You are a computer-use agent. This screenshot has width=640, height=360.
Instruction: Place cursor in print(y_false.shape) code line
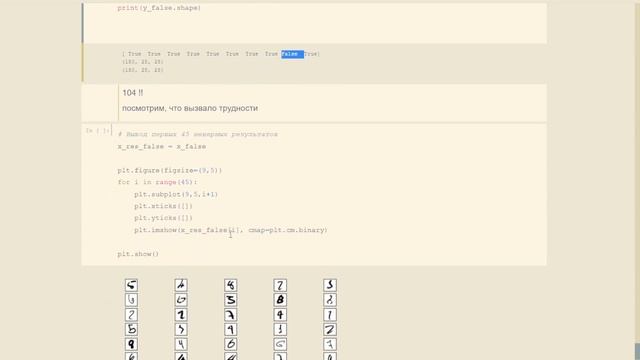click(159, 8)
